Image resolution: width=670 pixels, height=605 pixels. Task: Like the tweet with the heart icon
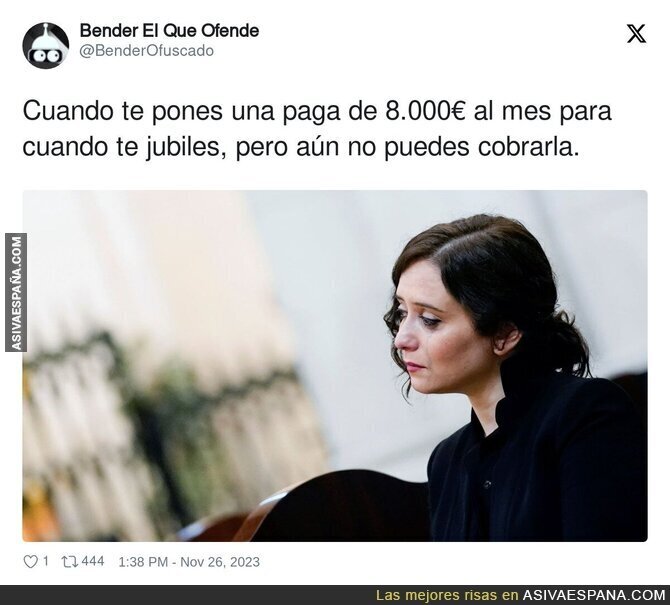pos(30,562)
